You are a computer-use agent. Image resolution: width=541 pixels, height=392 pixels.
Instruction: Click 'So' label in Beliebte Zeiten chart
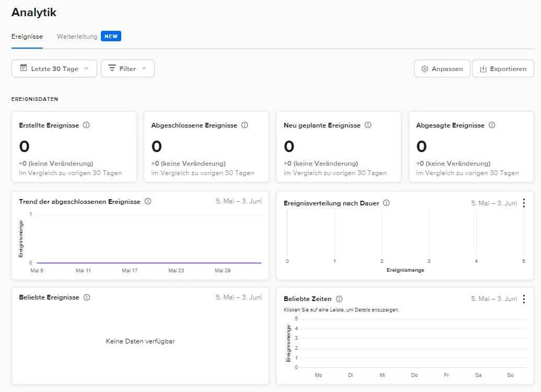(x=510, y=375)
